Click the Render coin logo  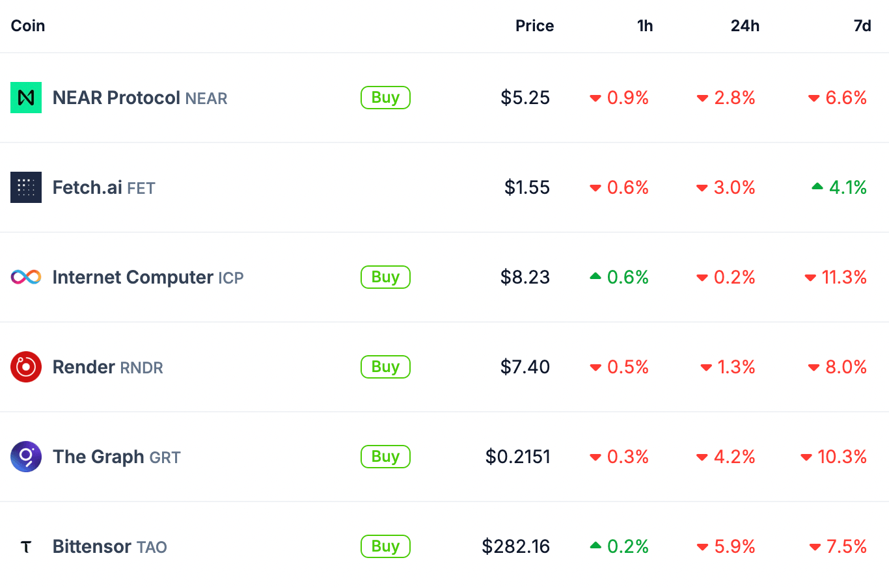click(x=26, y=367)
